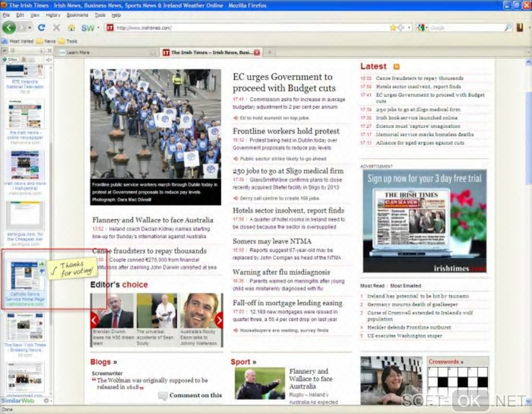
Task: Click the free trial Irish Times advertisement
Action: click(425, 221)
